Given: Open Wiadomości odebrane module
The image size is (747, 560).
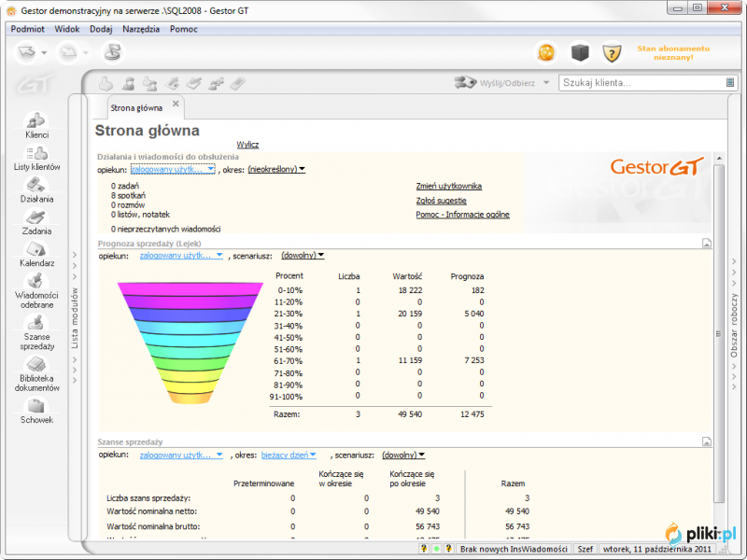Looking at the screenshot, I should (x=36, y=290).
